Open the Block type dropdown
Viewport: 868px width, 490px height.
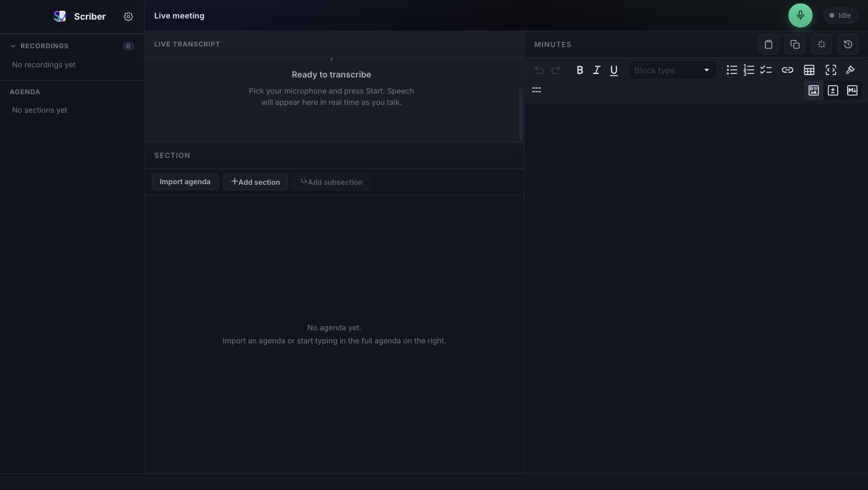[x=672, y=70]
